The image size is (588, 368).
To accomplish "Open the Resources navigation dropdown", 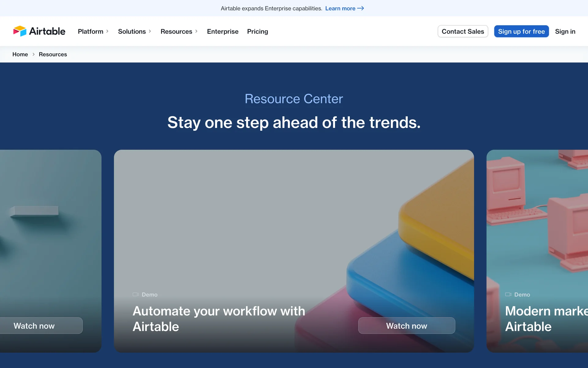I will 176,31.
